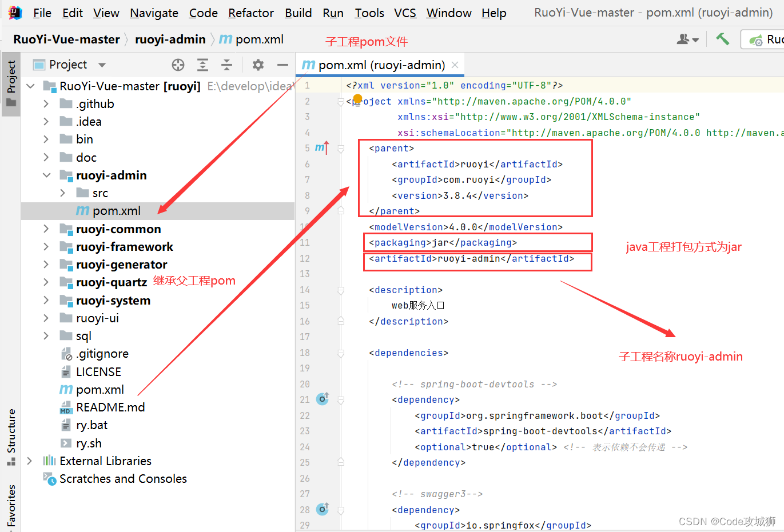Expand the ruoyi-framework module
The height and width of the screenshot is (532, 784).
tap(46, 247)
